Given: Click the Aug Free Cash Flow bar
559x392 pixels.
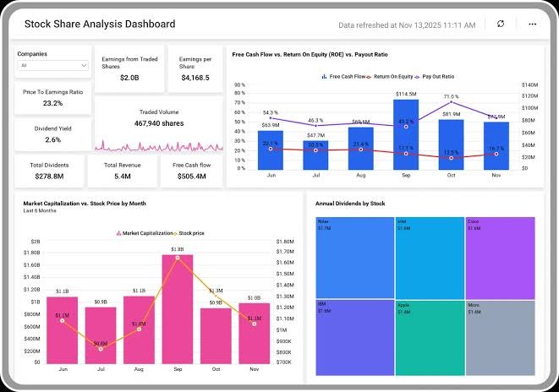Looking at the screenshot, I should (x=361, y=149).
